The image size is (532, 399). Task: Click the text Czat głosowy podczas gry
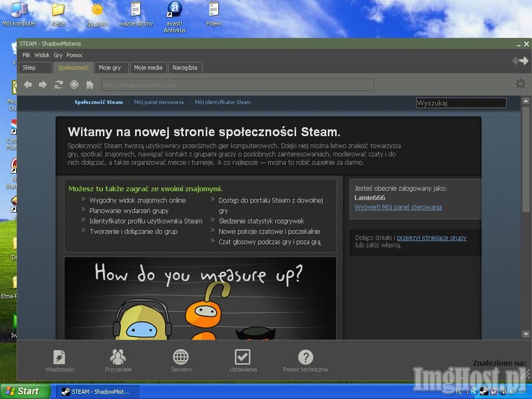(x=270, y=242)
